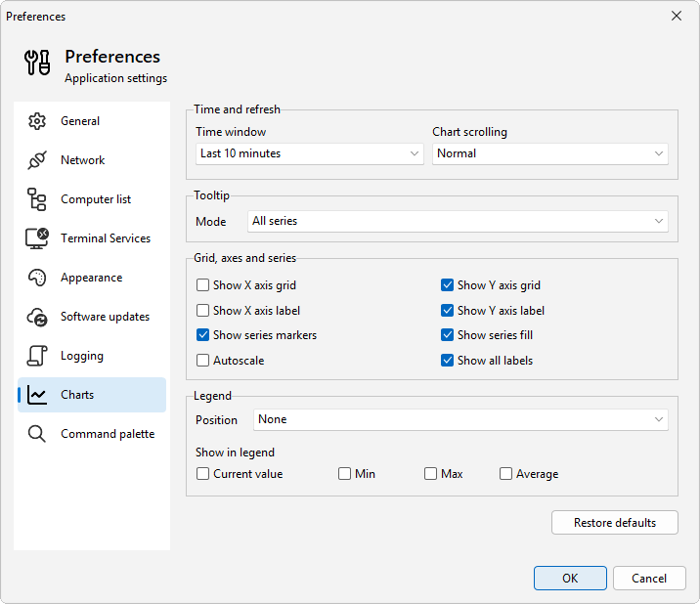Screen dimensions: 700x604
Task: Click the Preferences header tools icon
Action: click(37, 63)
